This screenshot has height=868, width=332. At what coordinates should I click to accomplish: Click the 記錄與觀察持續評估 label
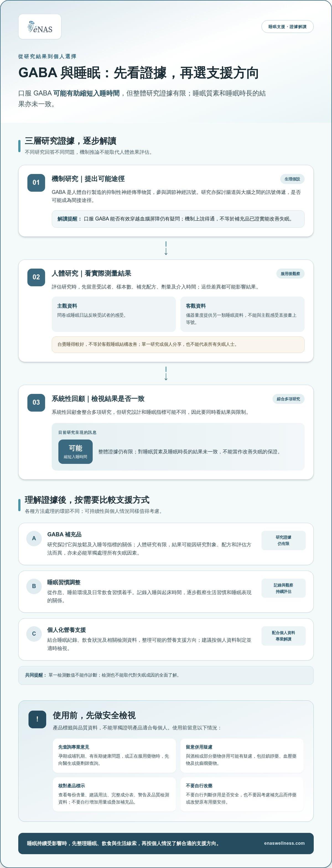point(284,588)
